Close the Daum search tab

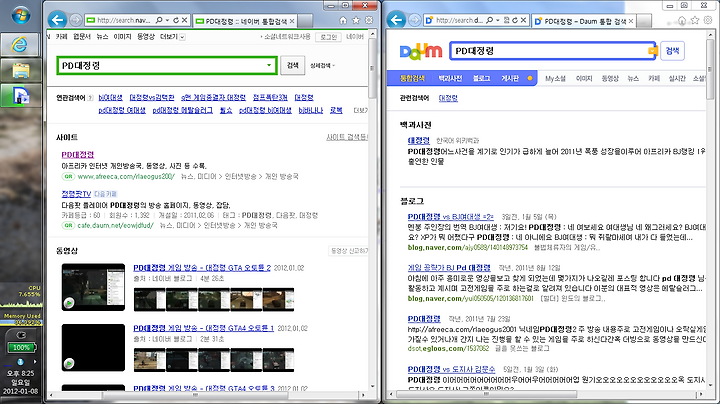click(631, 21)
